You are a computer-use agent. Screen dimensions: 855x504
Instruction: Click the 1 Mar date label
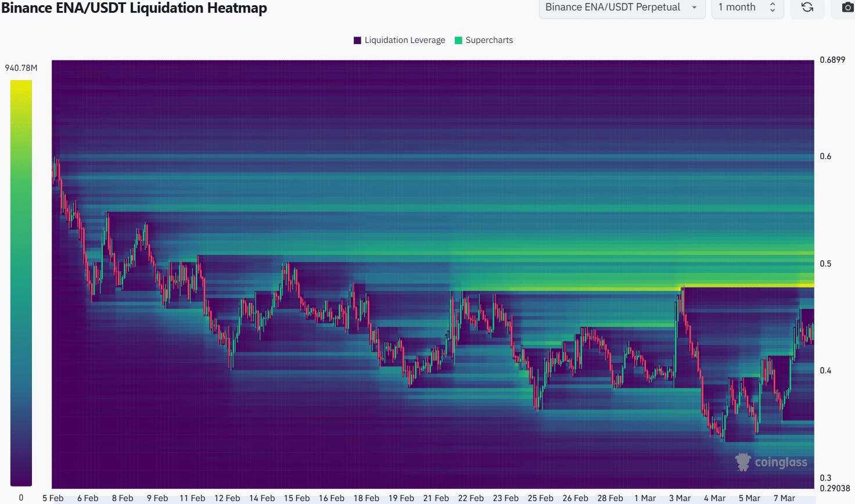click(x=645, y=498)
